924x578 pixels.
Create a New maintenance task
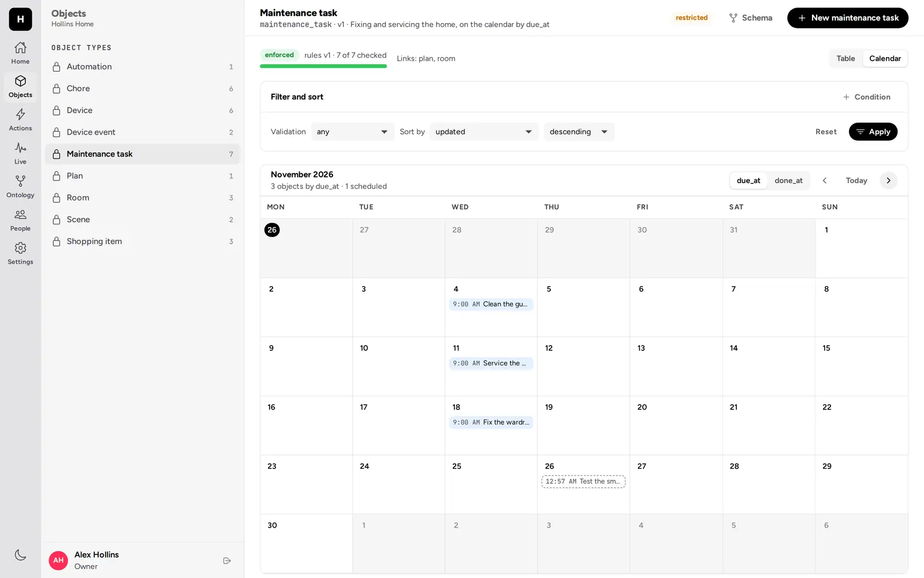pyautogui.click(x=847, y=18)
